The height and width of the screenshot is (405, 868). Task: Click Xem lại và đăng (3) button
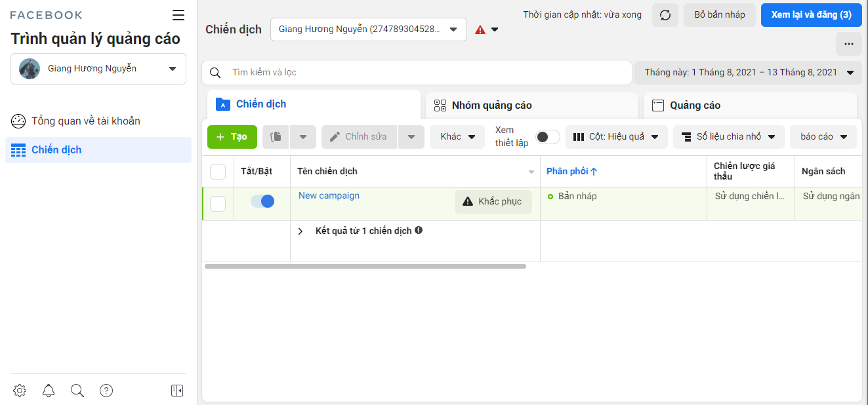click(x=812, y=15)
